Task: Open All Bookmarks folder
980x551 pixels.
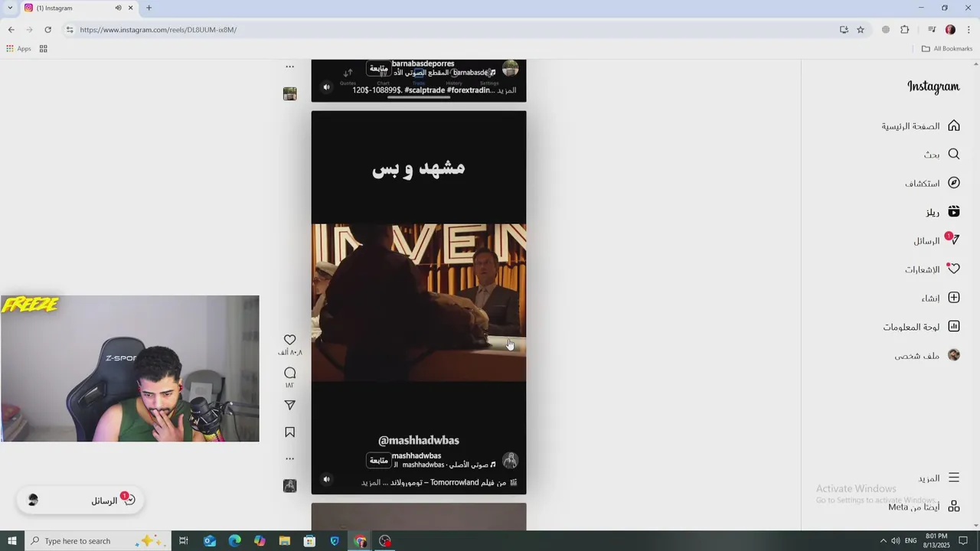Action: (x=947, y=48)
